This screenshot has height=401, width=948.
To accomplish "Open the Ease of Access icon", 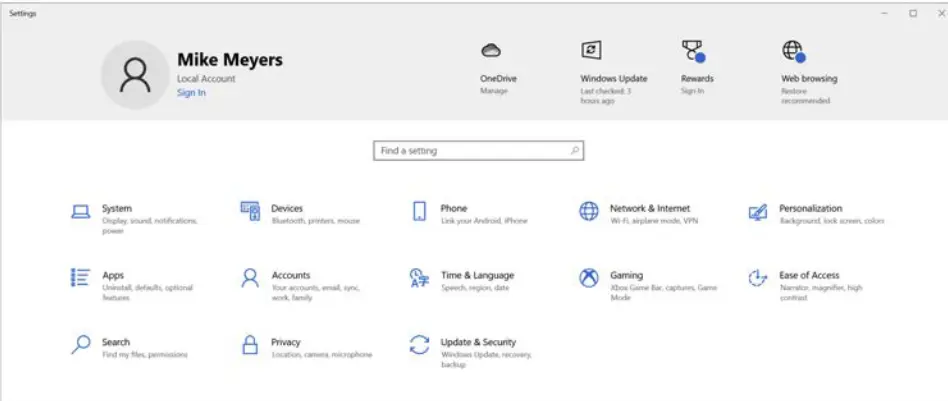I will click(758, 278).
